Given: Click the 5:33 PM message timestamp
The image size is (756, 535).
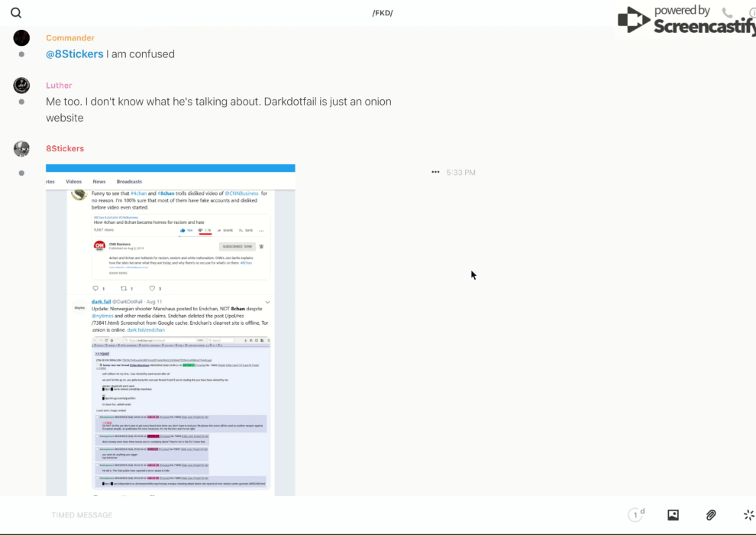Looking at the screenshot, I should (x=461, y=173).
